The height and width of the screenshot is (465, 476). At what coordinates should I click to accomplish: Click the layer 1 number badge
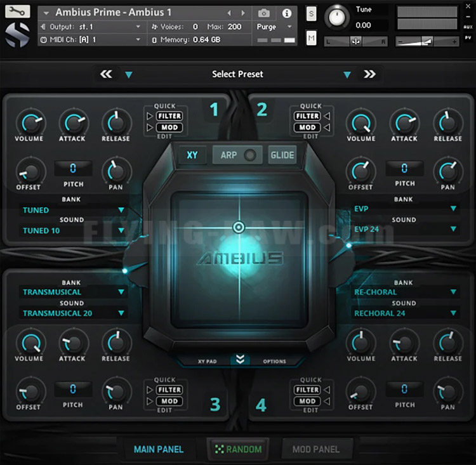click(214, 110)
